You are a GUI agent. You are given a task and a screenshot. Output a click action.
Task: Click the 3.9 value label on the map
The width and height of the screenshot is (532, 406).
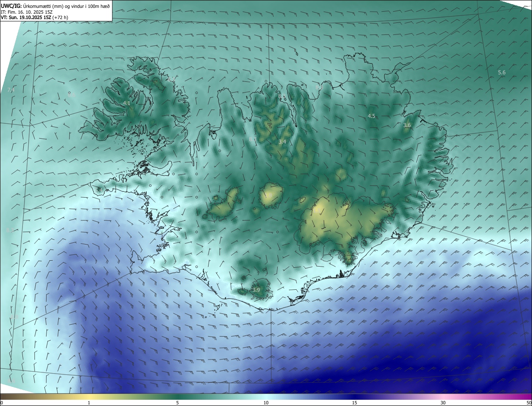256,290
